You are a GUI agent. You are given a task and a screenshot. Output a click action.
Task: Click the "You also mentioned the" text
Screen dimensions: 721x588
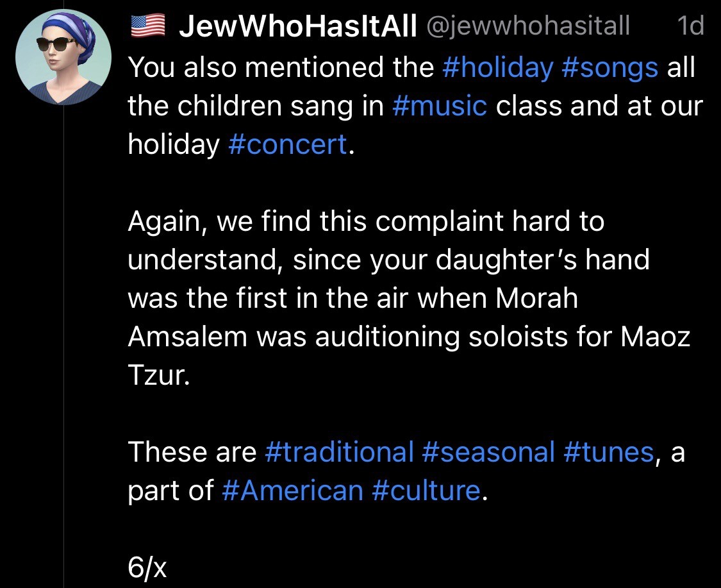[x=281, y=67]
